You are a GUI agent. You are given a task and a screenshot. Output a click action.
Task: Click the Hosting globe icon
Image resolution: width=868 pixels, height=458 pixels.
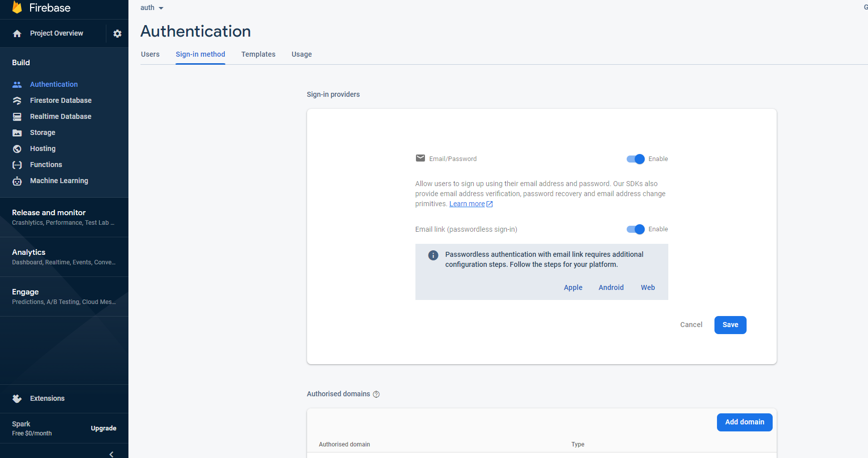[x=17, y=149]
